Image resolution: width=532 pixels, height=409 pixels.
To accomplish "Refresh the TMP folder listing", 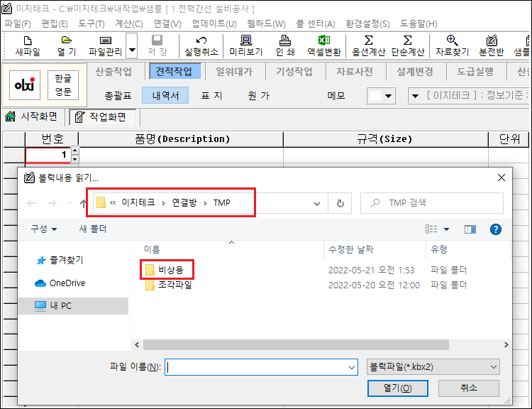I will [340, 204].
